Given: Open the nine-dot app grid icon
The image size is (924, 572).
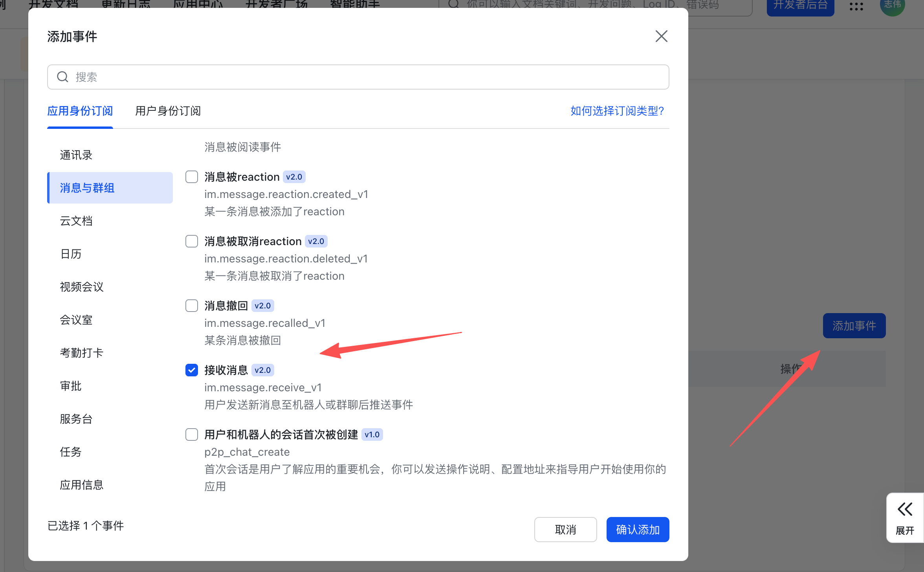Looking at the screenshot, I should (856, 6).
